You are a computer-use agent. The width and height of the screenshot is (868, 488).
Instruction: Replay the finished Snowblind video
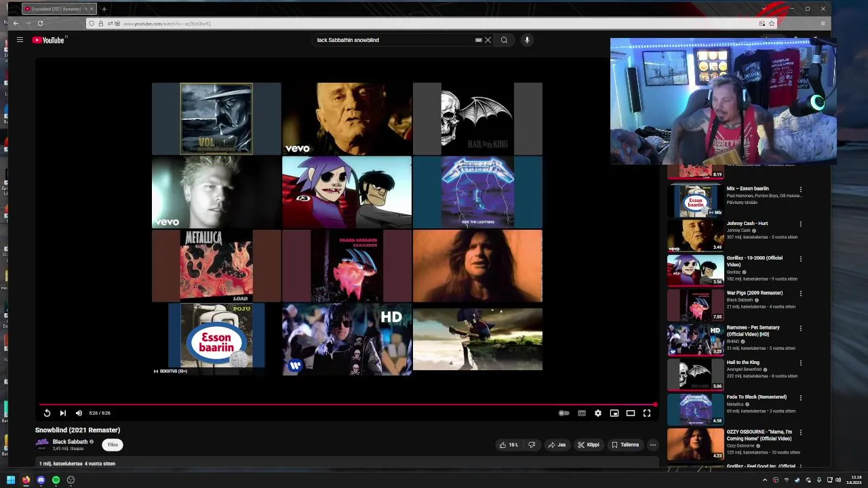47,413
